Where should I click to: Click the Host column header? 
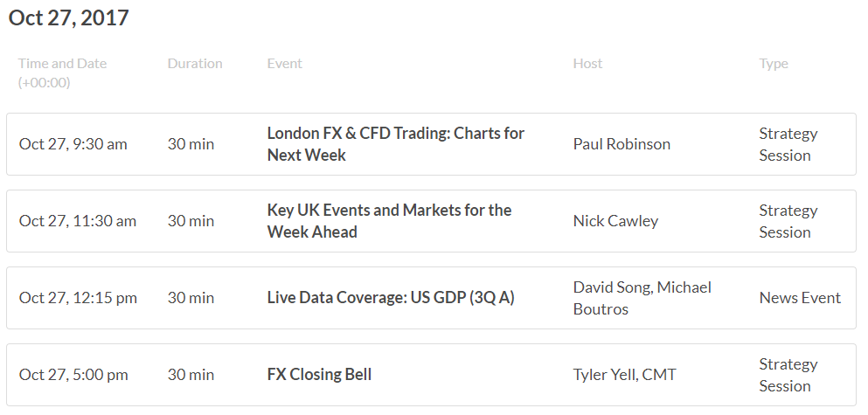588,64
